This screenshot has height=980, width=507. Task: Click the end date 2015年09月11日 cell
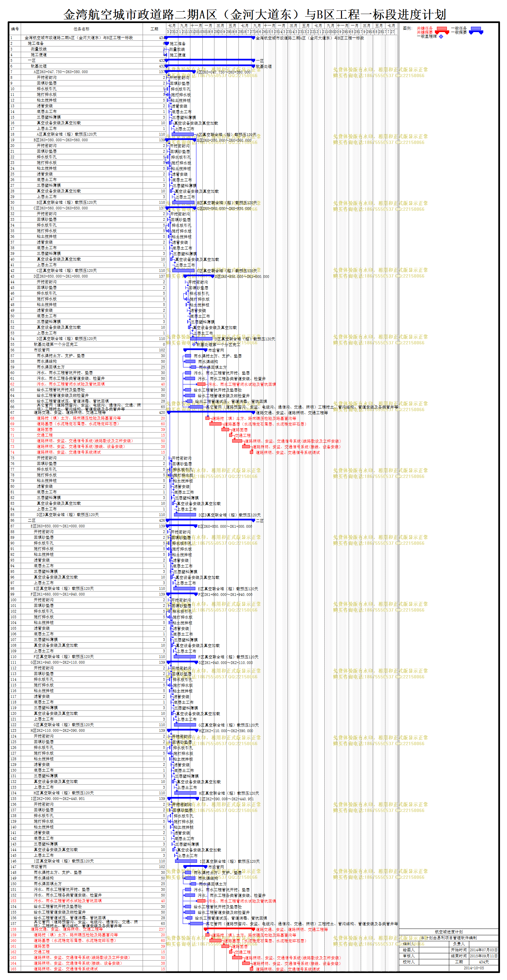pos(483,956)
